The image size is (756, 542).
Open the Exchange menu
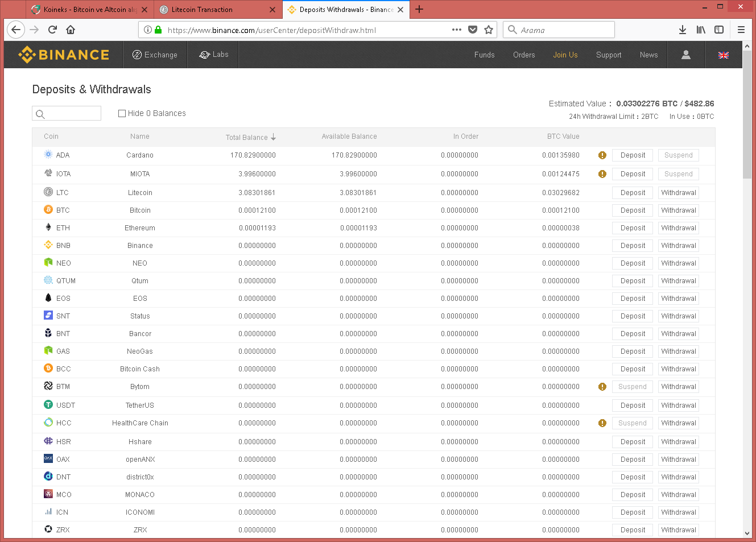tap(155, 55)
